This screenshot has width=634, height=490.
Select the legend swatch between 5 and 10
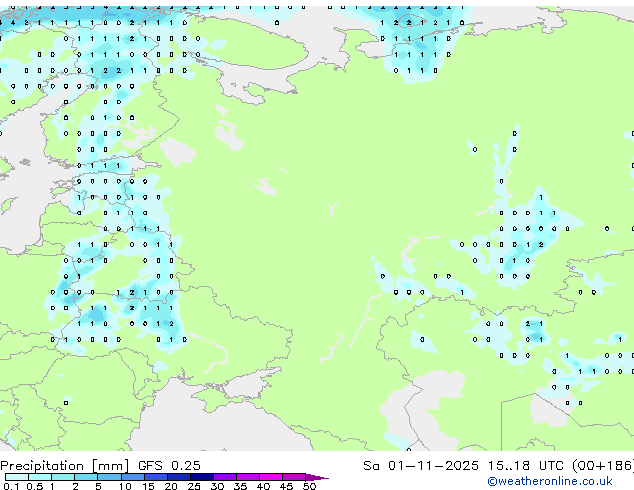click(109, 477)
